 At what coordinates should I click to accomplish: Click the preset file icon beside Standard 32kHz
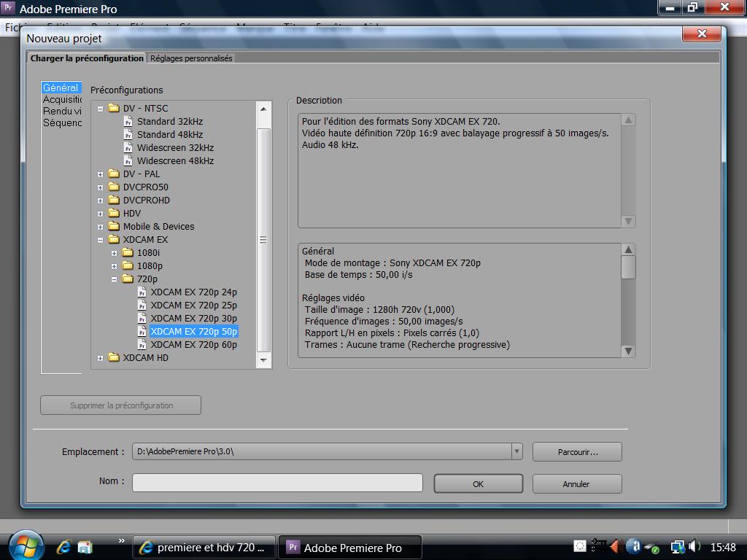pyautogui.click(x=128, y=122)
